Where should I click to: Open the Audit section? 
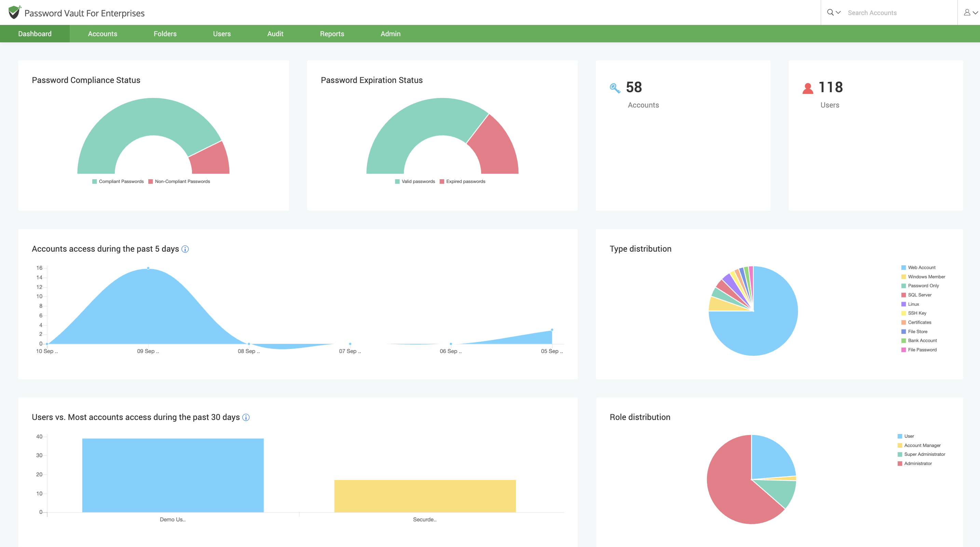point(275,33)
